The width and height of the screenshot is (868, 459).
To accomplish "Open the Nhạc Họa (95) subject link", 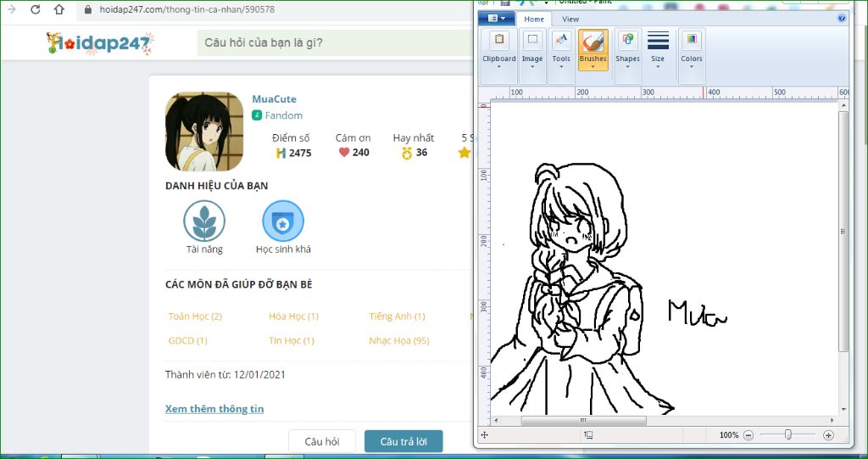I will pyautogui.click(x=399, y=340).
